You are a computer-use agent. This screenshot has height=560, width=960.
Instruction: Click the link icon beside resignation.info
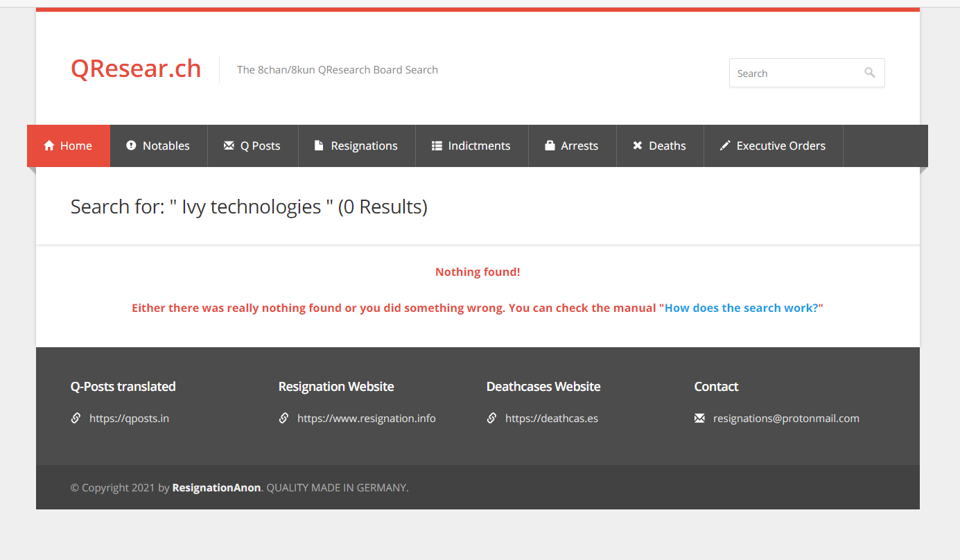[283, 418]
